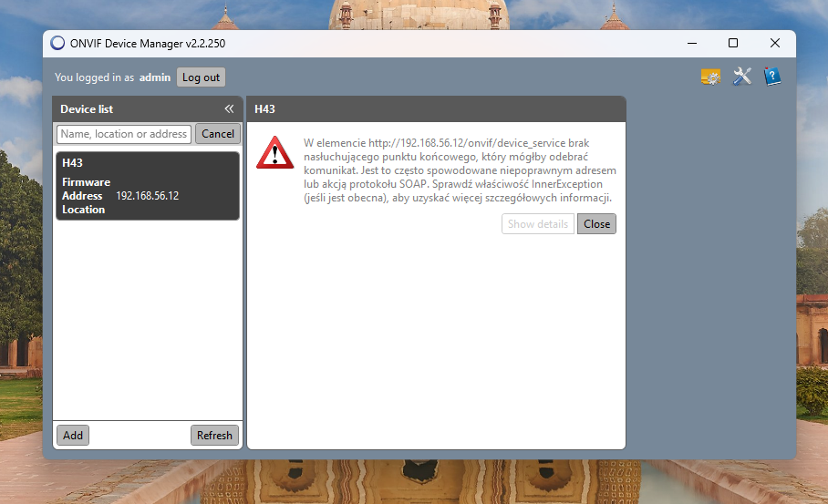Log out of the admin account
The image size is (828, 504).
(x=201, y=77)
